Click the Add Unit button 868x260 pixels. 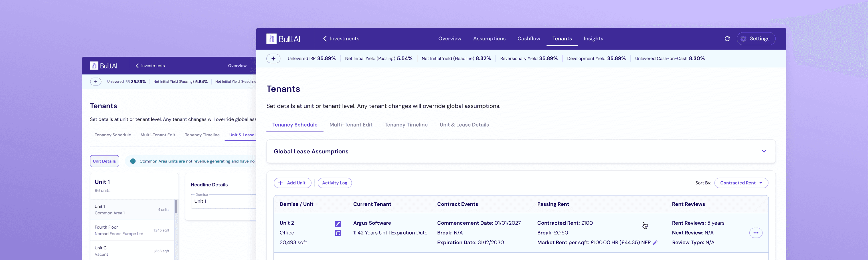point(292,183)
